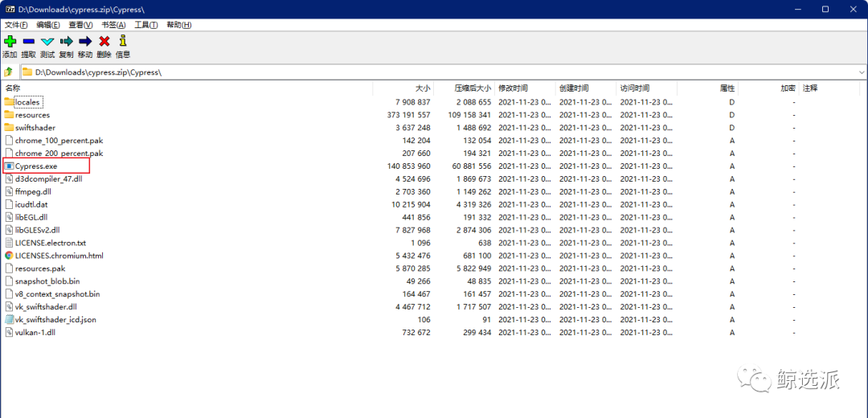Click the Move (移动) arrow icon
Viewport: 868px width, 418px height.
tap(85, 41)
